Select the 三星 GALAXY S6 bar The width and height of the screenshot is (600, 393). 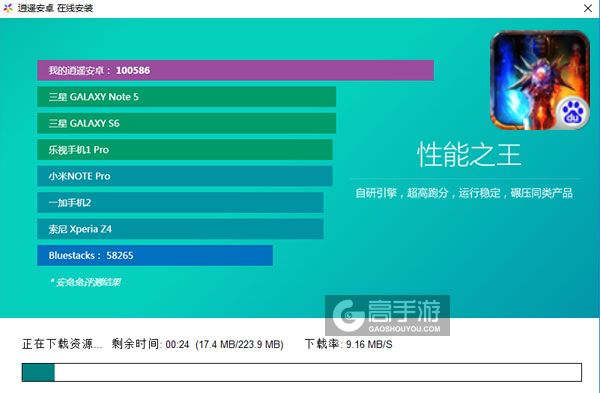click(187, 123)
